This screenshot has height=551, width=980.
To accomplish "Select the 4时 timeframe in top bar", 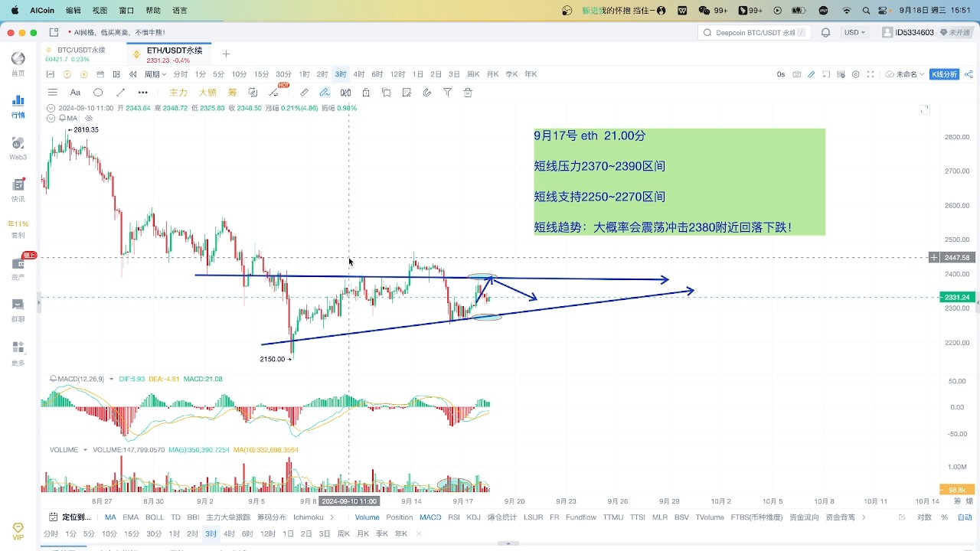I will pyautogui.click(x=359, y=74).
